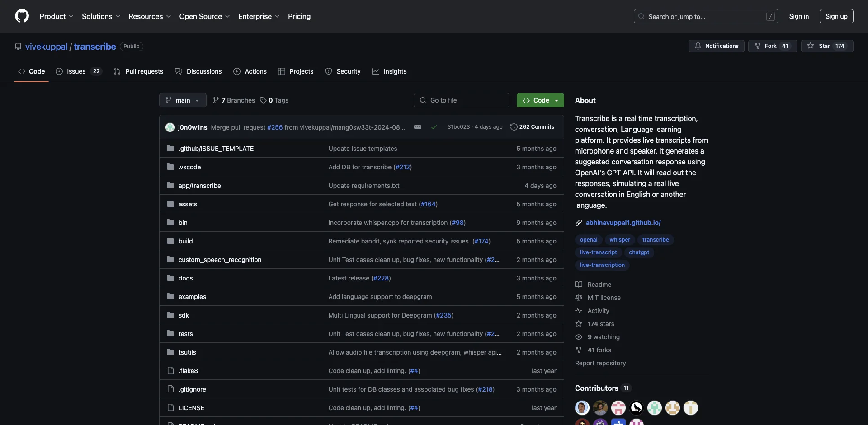Click the folder icon for .vscode
868x425 pixels.
point(170,167)
